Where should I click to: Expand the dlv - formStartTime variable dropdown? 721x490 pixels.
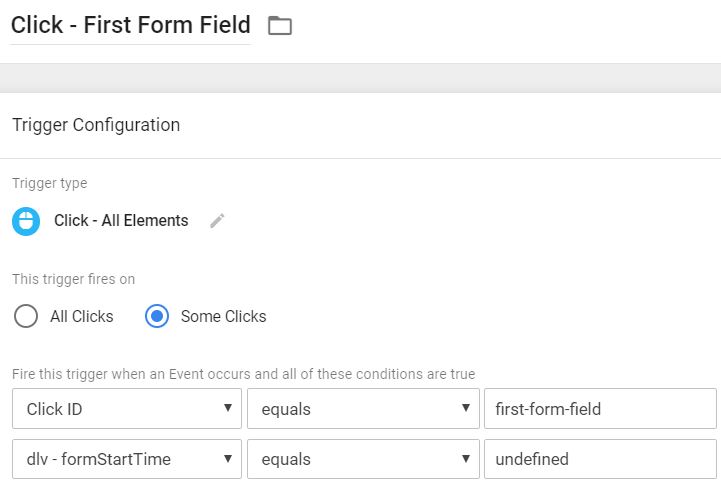click(127, 460)
